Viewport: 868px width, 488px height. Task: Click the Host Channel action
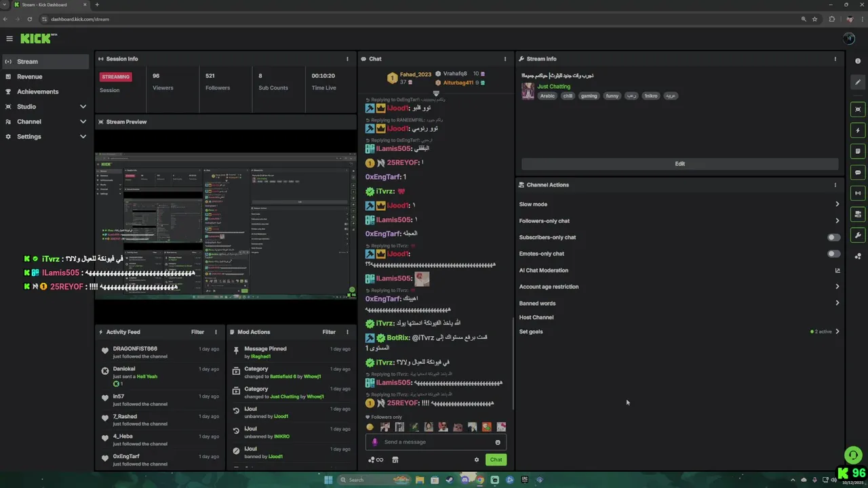pyautogui.click(x=536, y=317)
